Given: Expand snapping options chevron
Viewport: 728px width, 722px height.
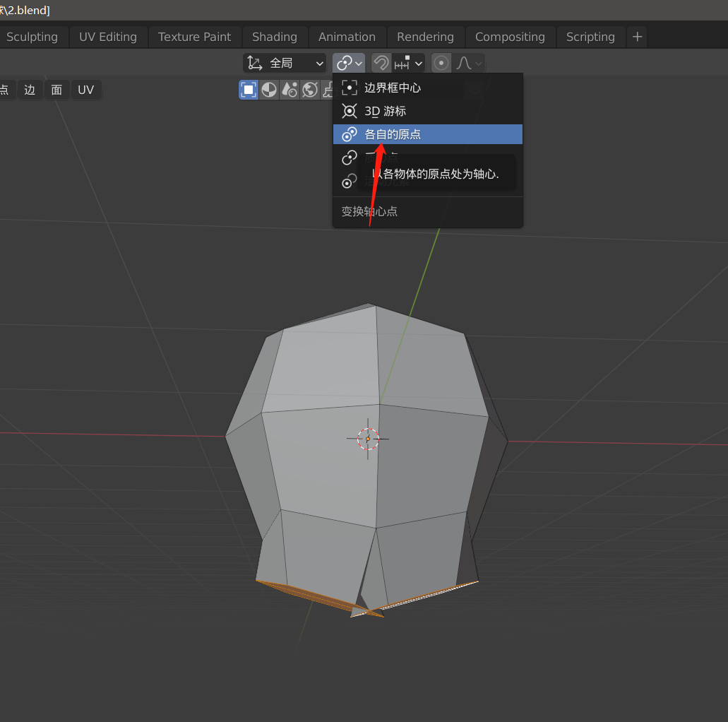Looking at the screenshot, I should click(x=419, y=63).
